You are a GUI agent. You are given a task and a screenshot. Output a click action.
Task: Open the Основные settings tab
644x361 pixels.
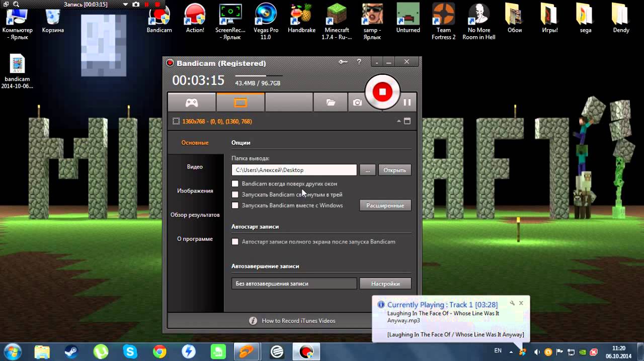[x=195, y=143]
